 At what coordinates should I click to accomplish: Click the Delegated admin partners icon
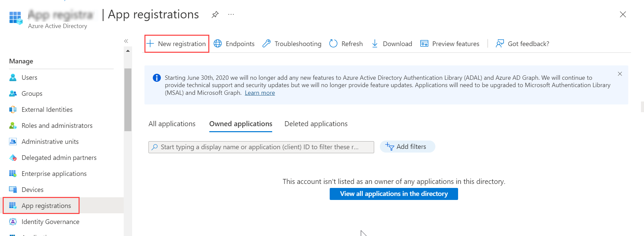tap(13, 158)
